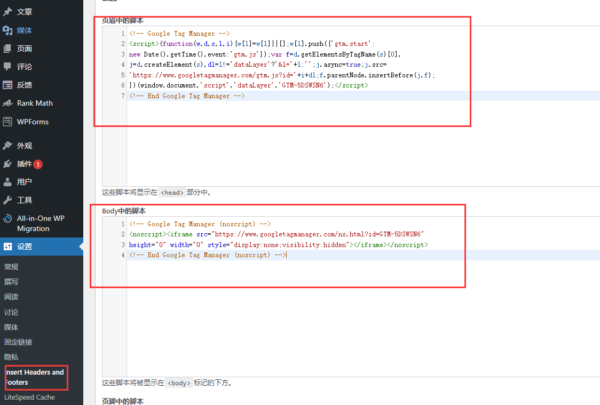
Task: Click the 'End Google Tag Manager (noscript)' line
Action: coord(207,255)
